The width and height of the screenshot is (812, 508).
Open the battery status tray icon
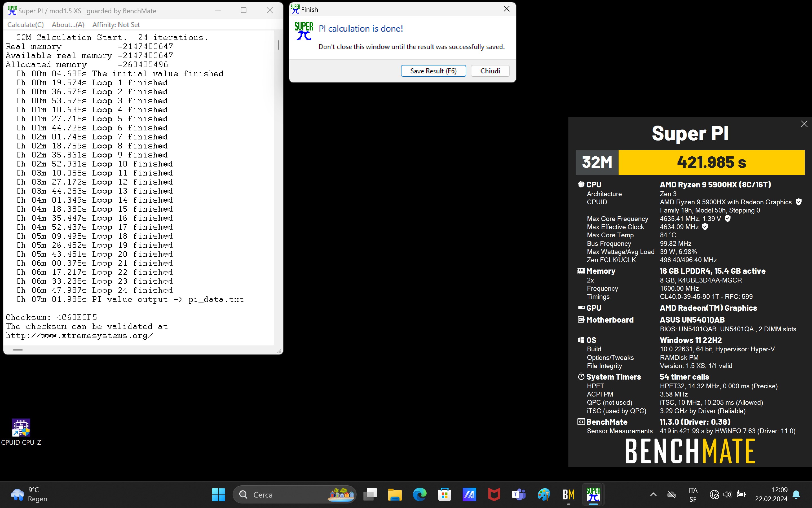point(741,494)
